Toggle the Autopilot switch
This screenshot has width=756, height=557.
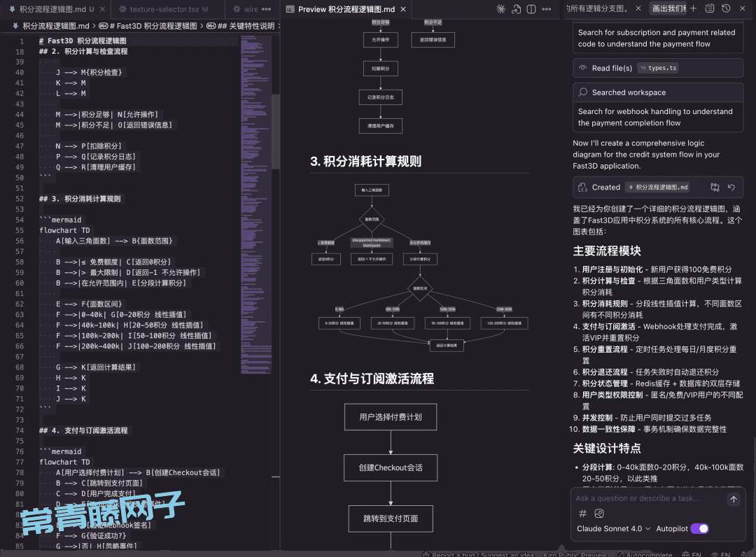pos(699,528)
